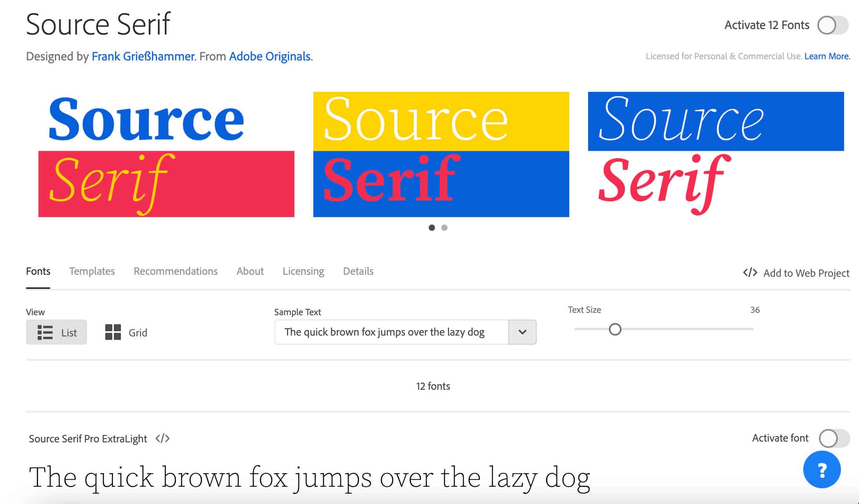Switch to the Templates tab
The height and width of the screenshot is (504, 859).
click(x=92, y=271)
